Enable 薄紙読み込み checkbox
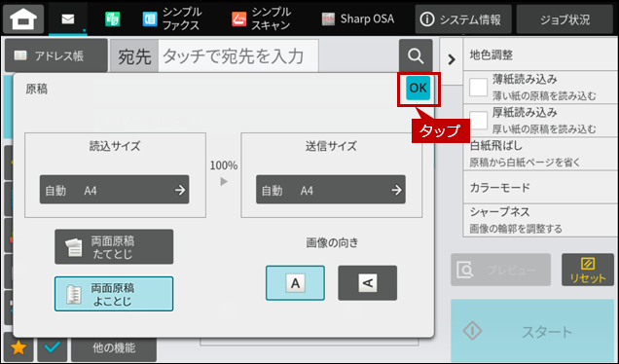 click(478, 88)
